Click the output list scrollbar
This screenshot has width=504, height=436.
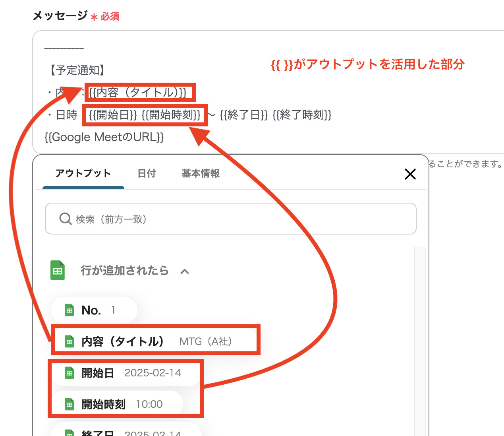(x=420, y=341)
